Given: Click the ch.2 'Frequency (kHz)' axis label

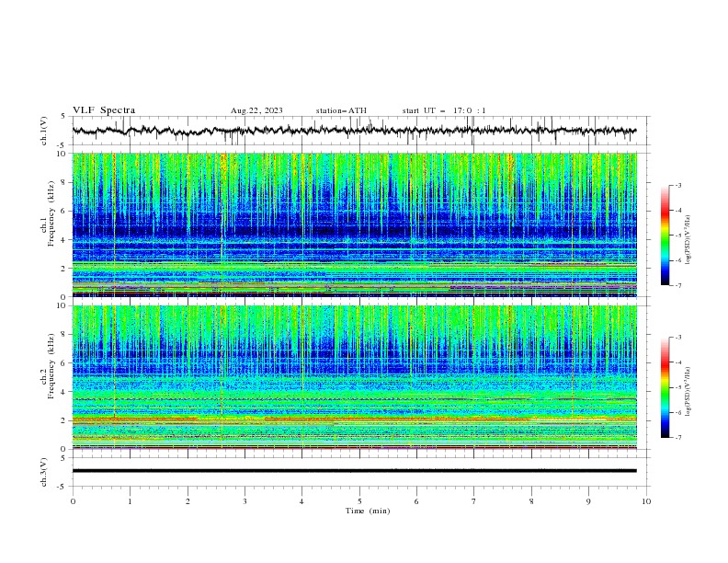Looking at the screenshot, I should pos(51,365).
